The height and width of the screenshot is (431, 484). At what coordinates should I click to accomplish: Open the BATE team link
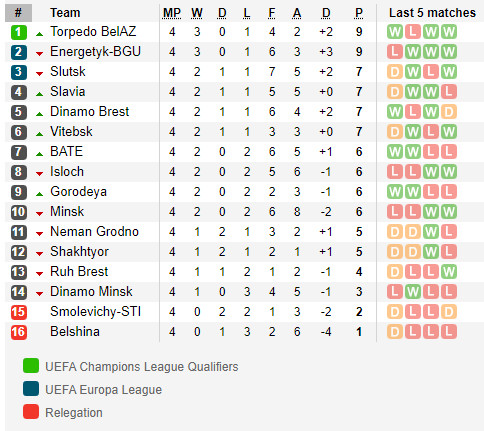[66, 152]
